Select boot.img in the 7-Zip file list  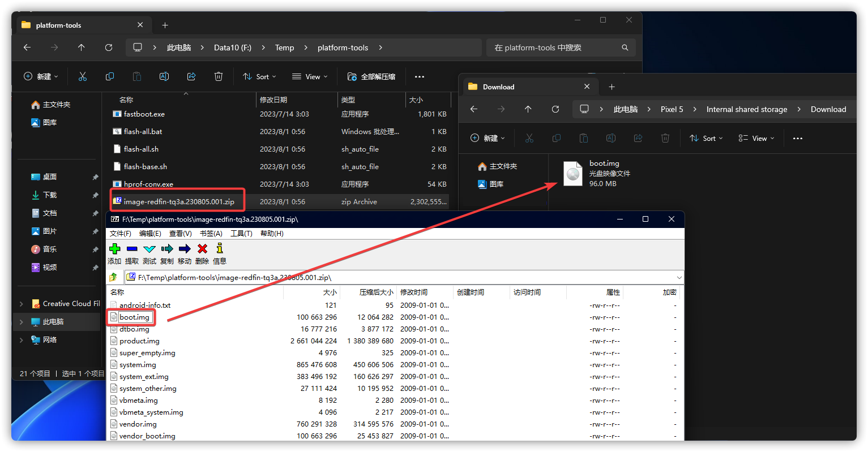coord(134,317)
